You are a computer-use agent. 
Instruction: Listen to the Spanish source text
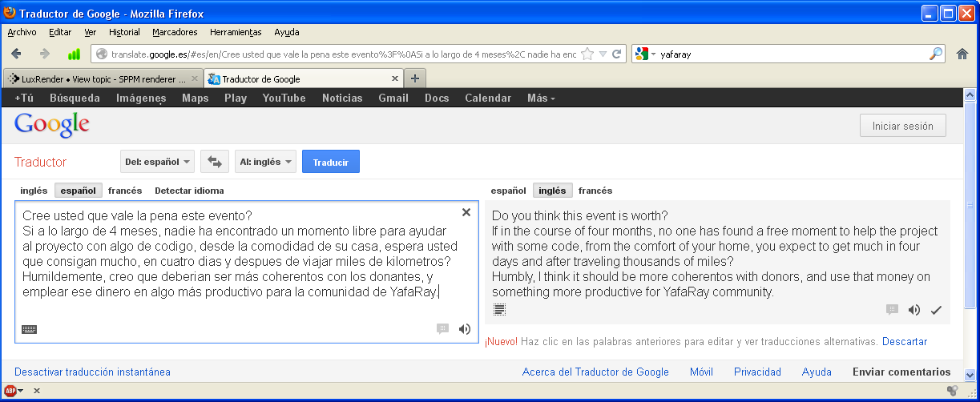[x=465, y=329]
